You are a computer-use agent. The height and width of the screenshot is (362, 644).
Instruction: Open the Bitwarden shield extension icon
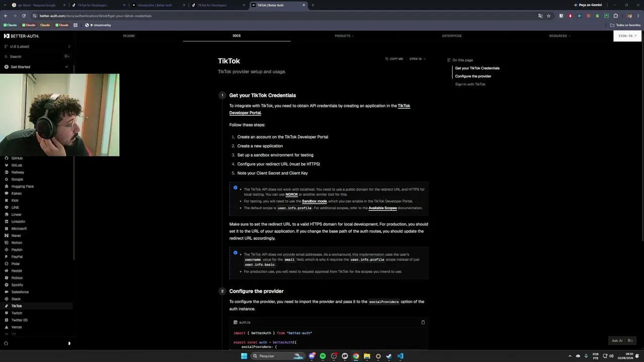point(561,16)
